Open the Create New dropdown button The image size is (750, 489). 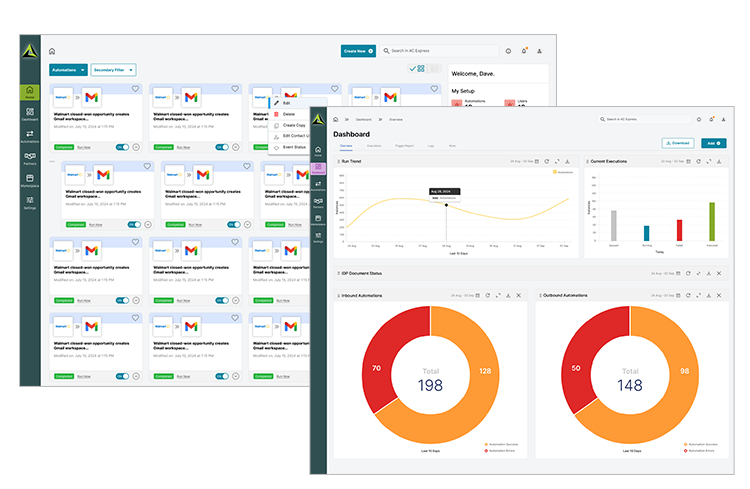tap(358, 50)
